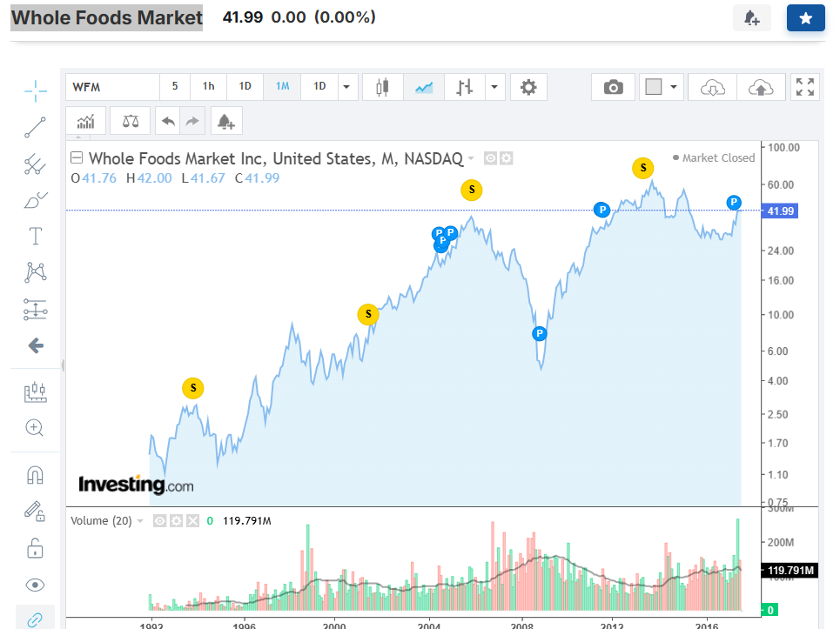Click the 119.791M volume axis label
The height and width of the screenshot is (629, 840).
(790, 570)
